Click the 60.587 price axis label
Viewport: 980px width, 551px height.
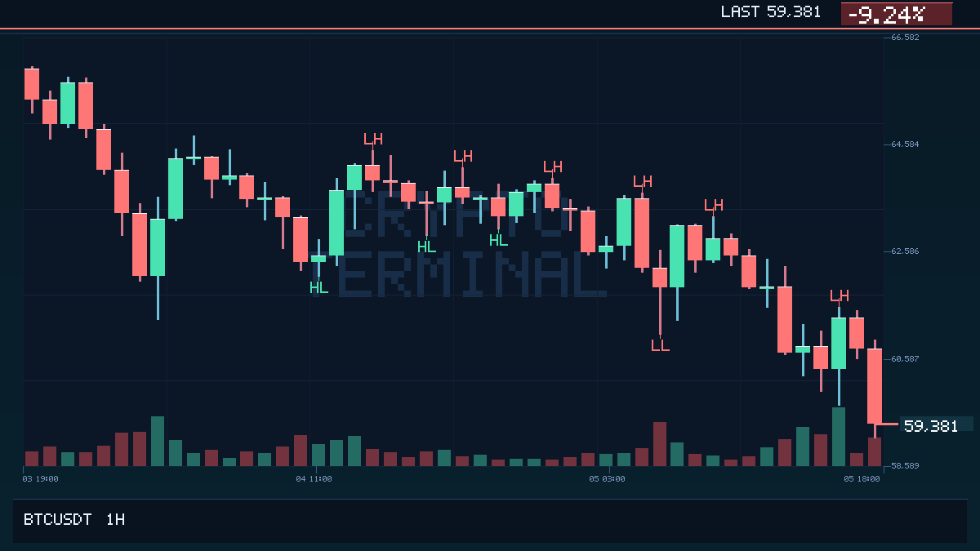coord(905,358)
